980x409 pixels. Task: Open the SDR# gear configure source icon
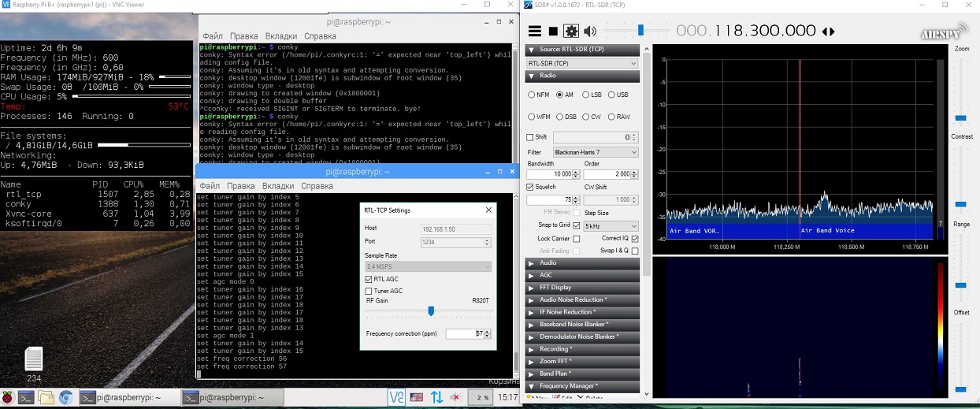[x=571, y=32]
